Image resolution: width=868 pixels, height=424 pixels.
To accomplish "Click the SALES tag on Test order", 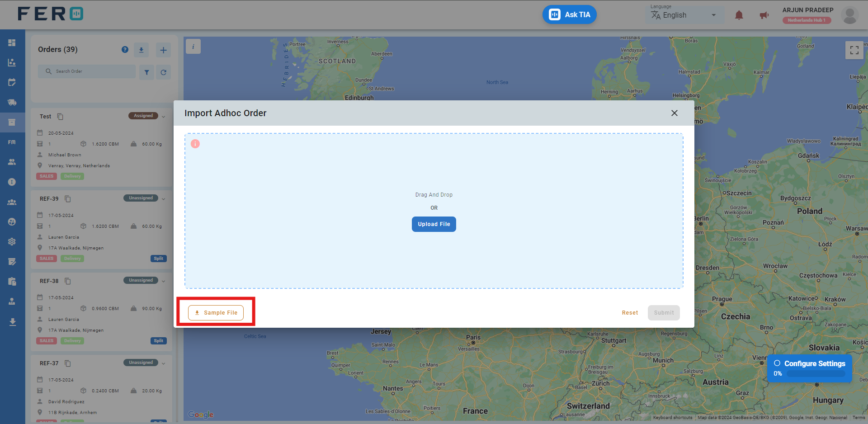I will [47, 176].
